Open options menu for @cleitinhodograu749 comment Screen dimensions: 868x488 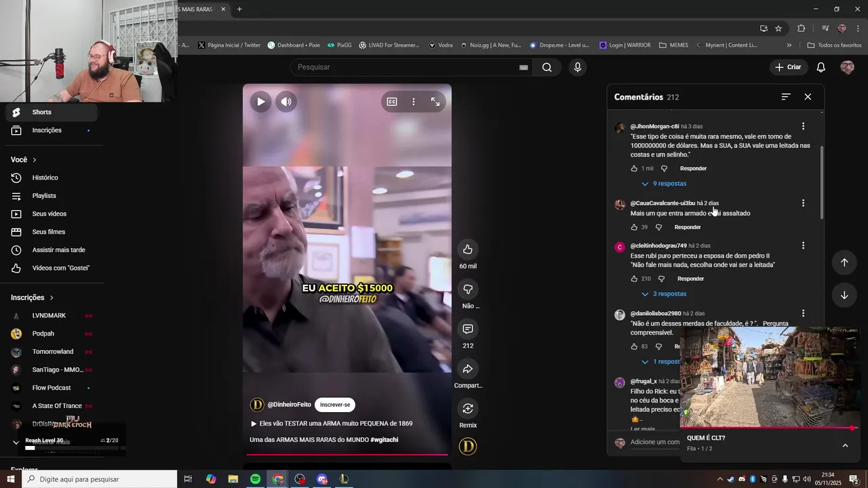pos(803,245)
